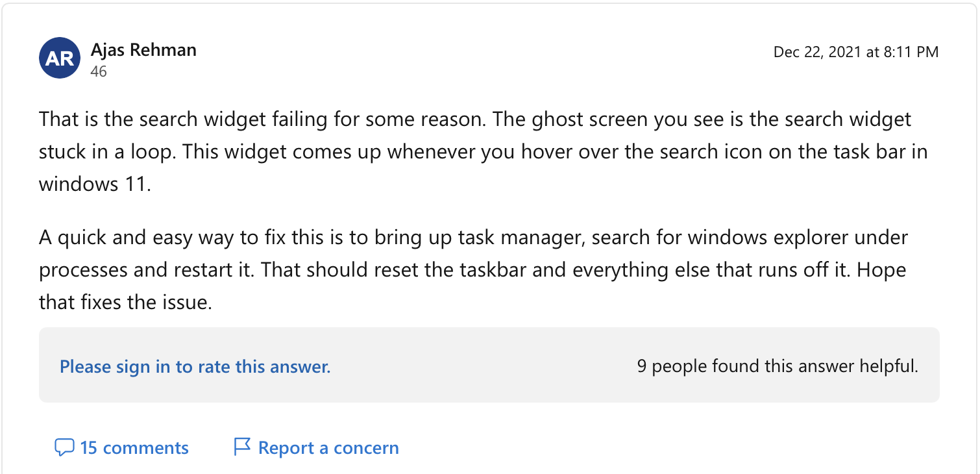980x474 pixels.
Task: Click the line starting "stuck in a loop"
Action: coord(483,153)
